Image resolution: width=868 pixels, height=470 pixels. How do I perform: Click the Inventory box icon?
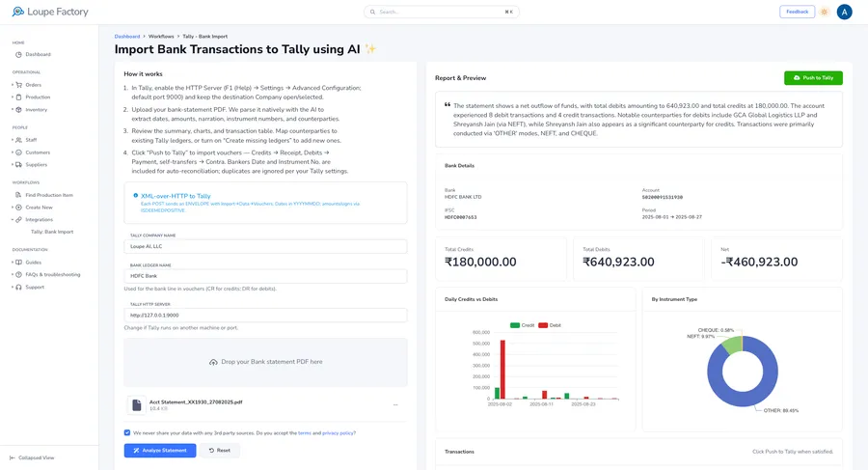(19, 110)
